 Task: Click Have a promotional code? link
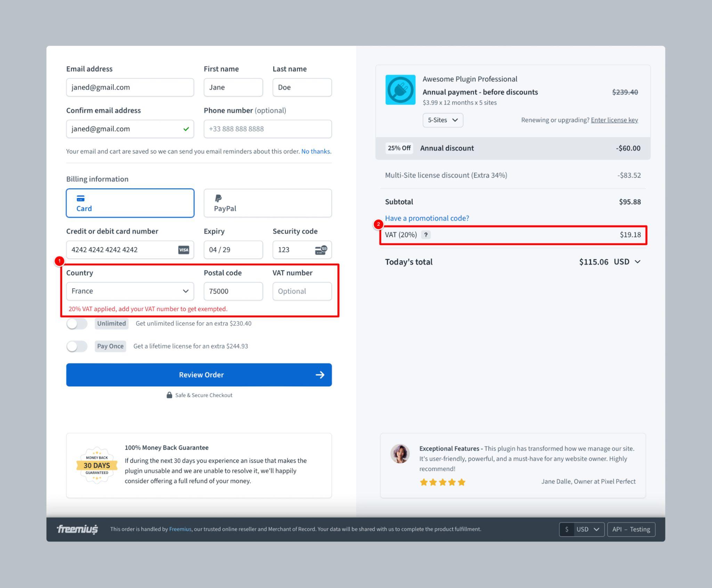(427, 218)
